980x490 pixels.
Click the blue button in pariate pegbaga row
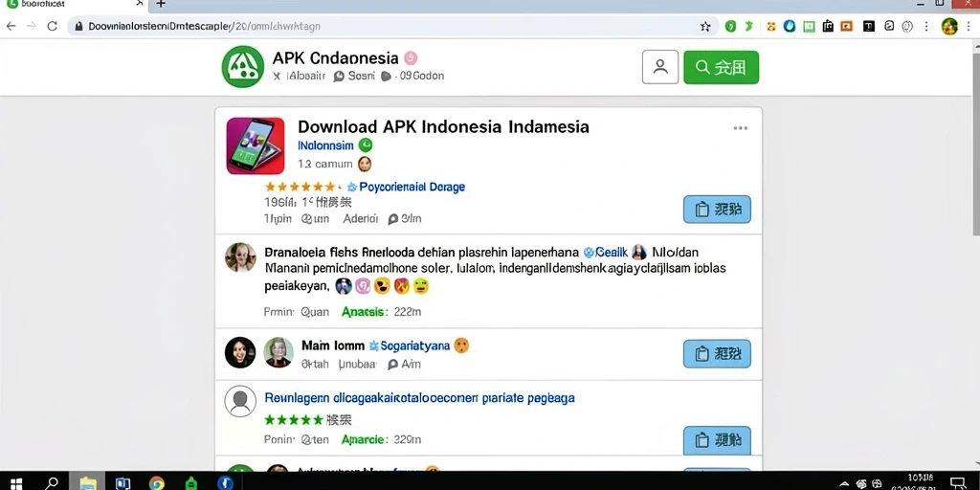(717, 440)
